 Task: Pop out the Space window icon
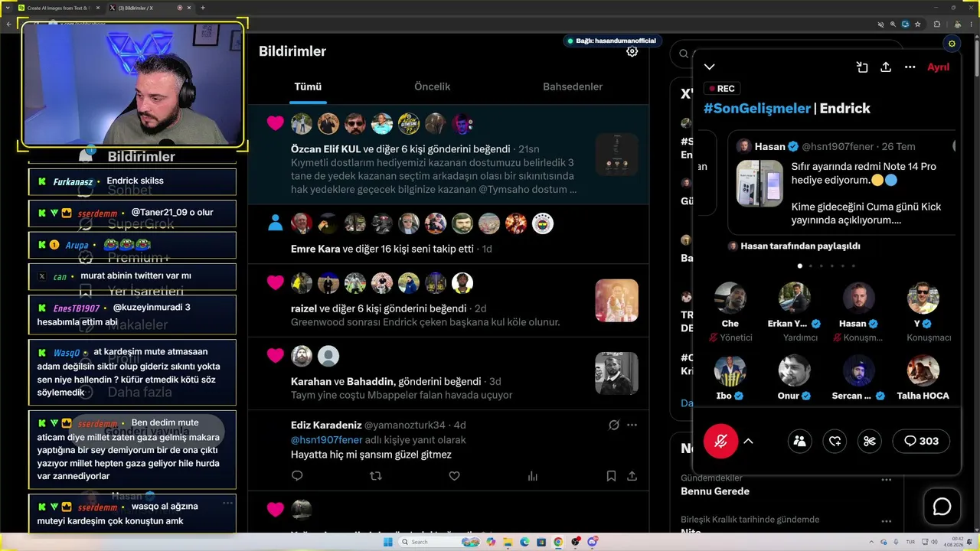click(x=862, y=67)
